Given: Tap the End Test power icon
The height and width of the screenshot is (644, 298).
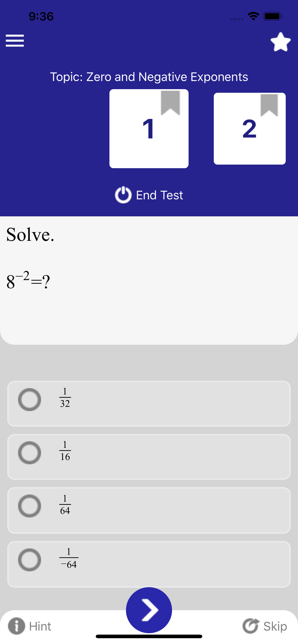Looking at the screenshot, I should click(x=123, y=195).
